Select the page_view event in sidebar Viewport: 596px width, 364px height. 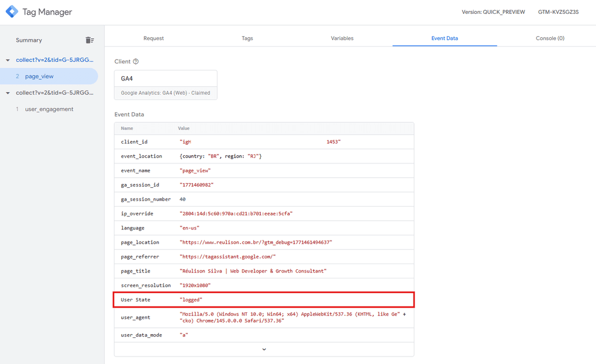[x=40, y=76]
